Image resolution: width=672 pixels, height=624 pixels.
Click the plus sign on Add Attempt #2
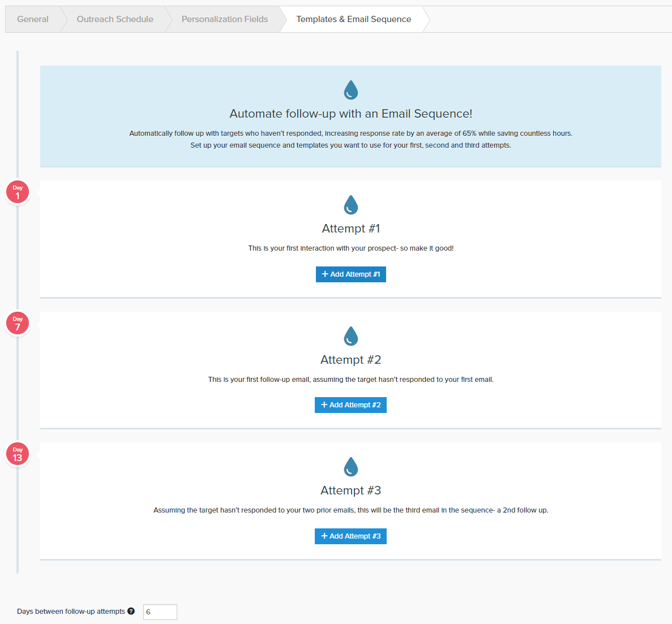(324, 404)
